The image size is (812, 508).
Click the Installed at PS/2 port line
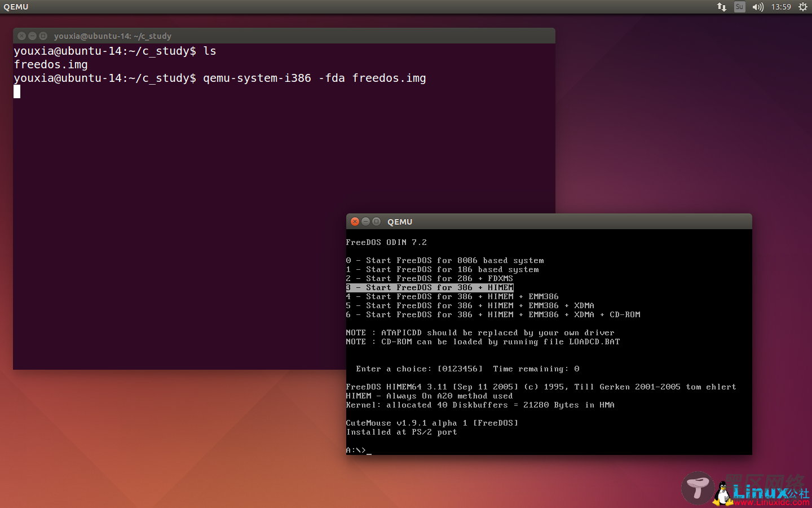point(401,432)
